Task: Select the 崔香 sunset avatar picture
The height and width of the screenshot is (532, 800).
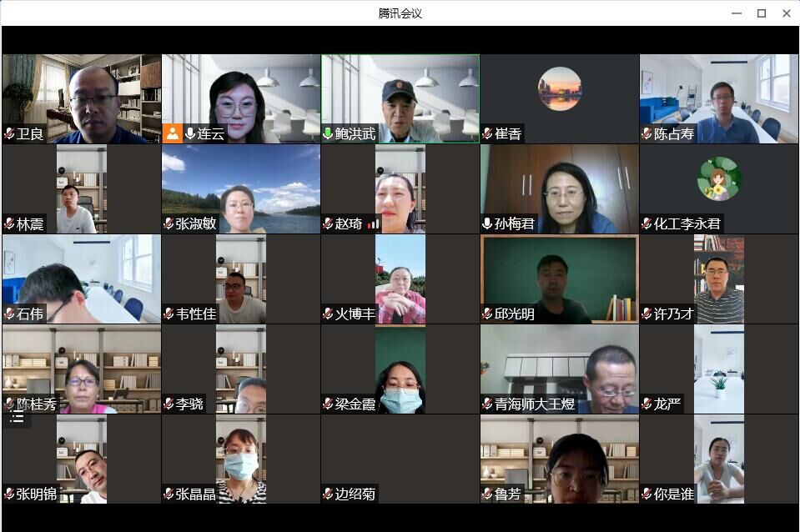Action: (559, 88)
